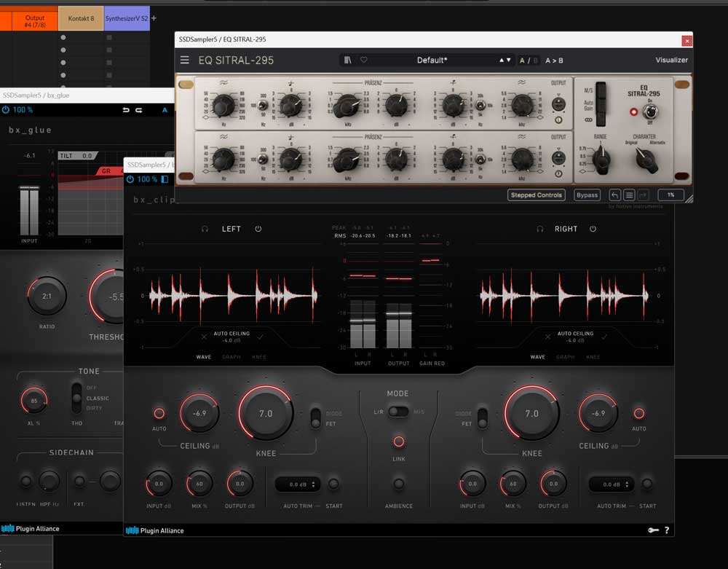
Task: Switch to the Kontakt 8 track tab
Action: tap(81, 18)
